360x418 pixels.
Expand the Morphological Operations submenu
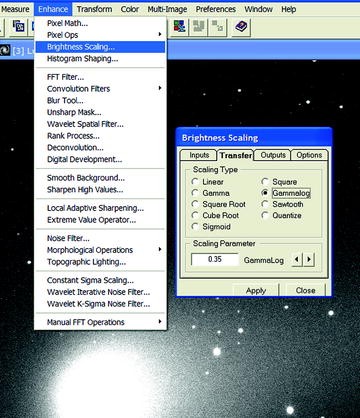pos(100,250)
